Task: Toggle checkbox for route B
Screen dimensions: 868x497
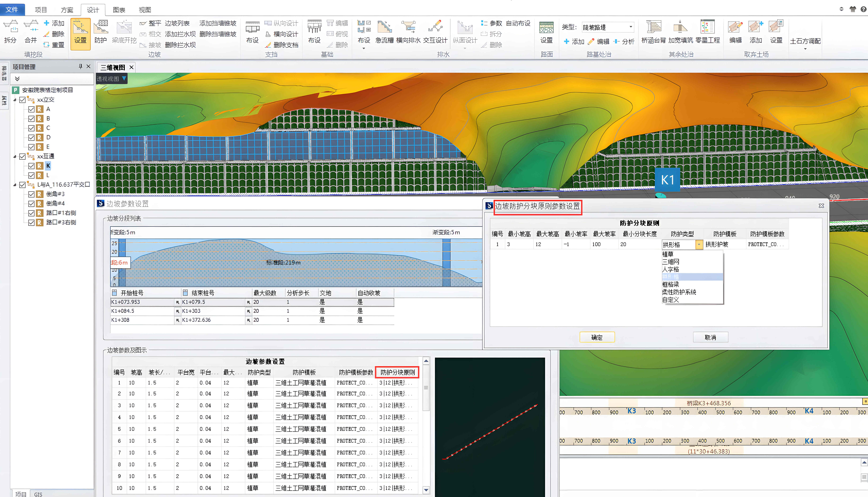Action: (x=31, y=119)
